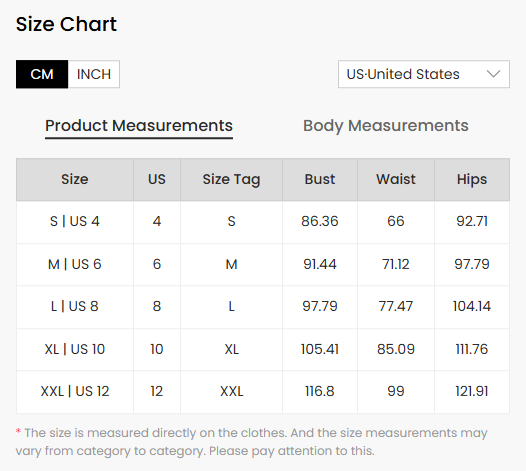This screenshot has height=471, width=526.
Task: Click the dropdown chevron arrow icon
Action: point(493,74)
